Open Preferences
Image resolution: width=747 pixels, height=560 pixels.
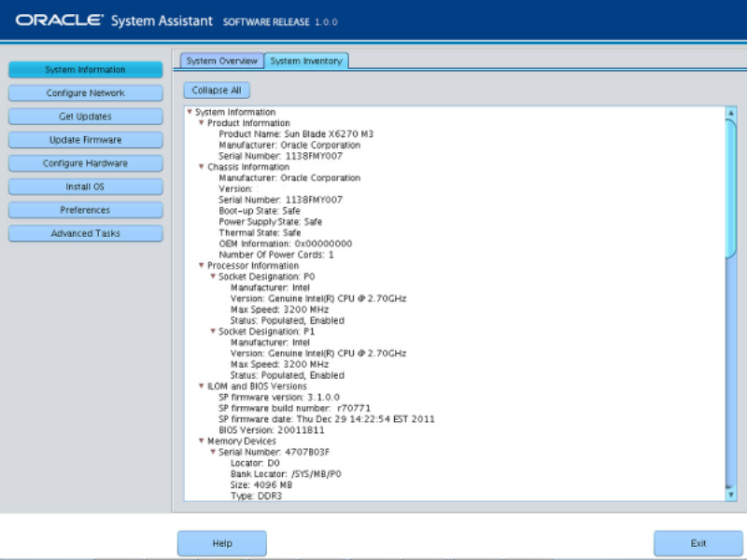tap(85, 209)
